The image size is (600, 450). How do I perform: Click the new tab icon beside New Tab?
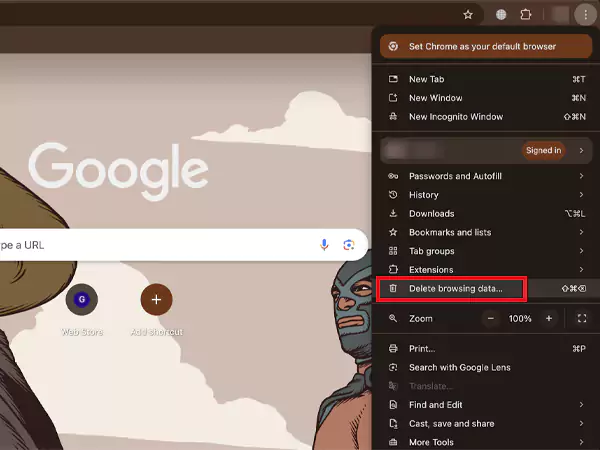coord(393,79)
